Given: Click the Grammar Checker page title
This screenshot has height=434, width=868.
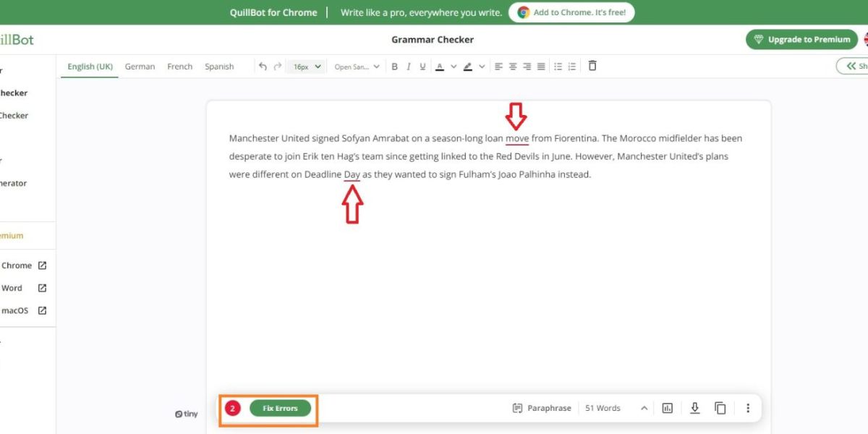Looking at the screenshot, I should 433,40.
